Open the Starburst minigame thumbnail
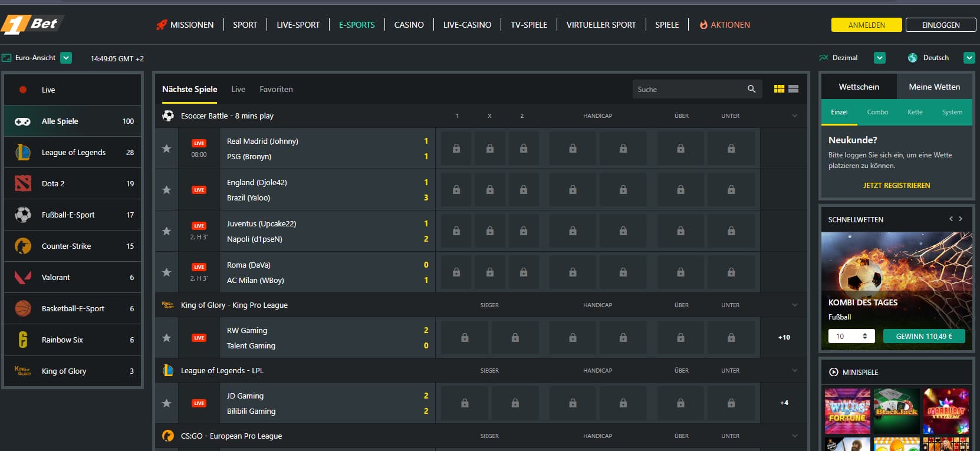Image resolution: width=980 pixels, height=451 pixels. click(946, 411)
